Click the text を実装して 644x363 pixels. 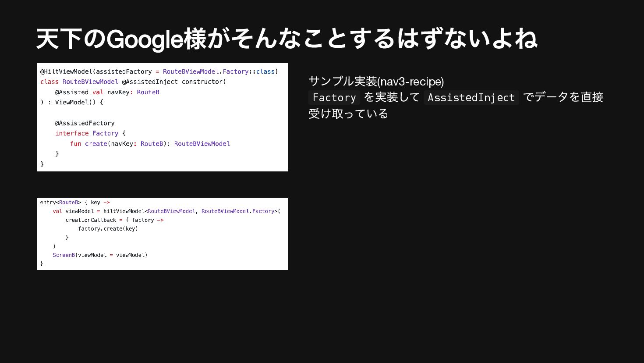point(392,97)
